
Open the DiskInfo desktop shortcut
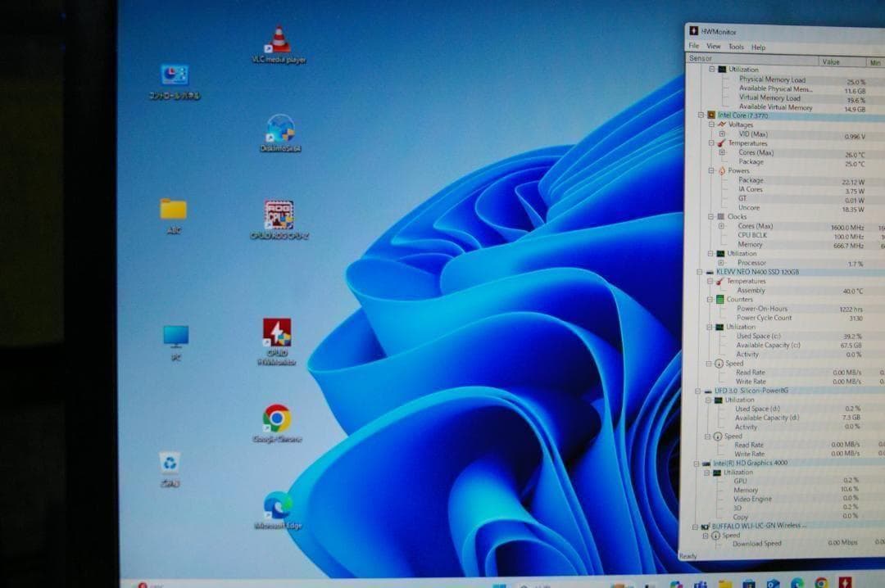coord(280,131)
